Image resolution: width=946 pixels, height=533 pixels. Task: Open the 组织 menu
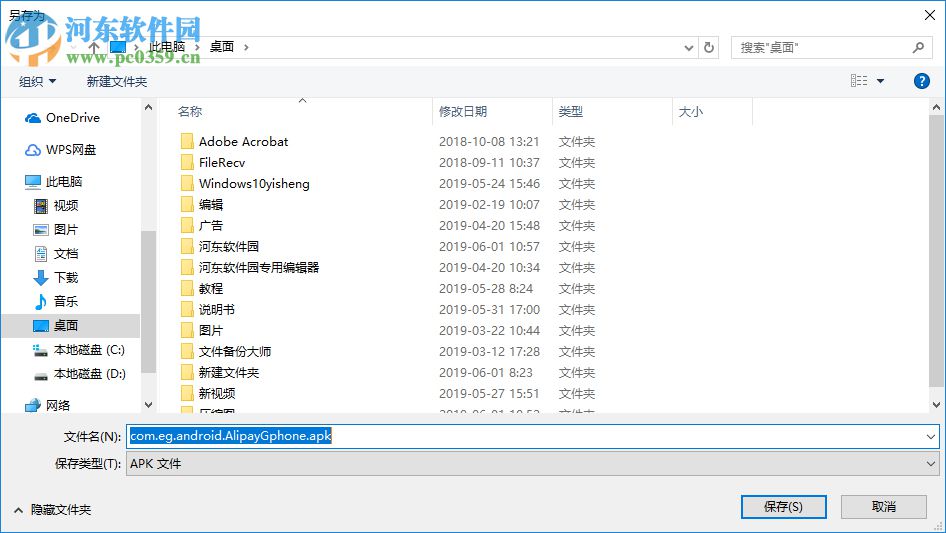coord(37,81)
